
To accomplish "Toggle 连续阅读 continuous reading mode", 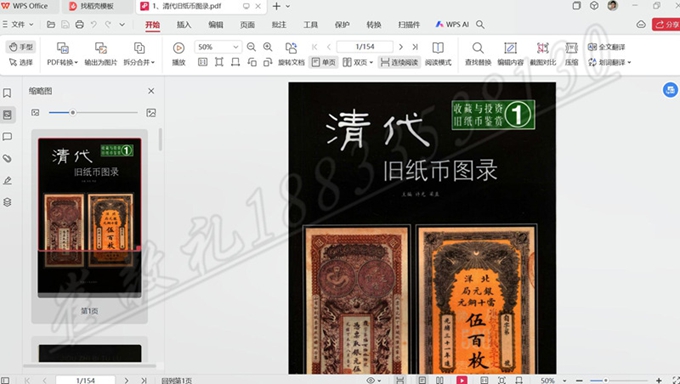I will pos(399,62).
